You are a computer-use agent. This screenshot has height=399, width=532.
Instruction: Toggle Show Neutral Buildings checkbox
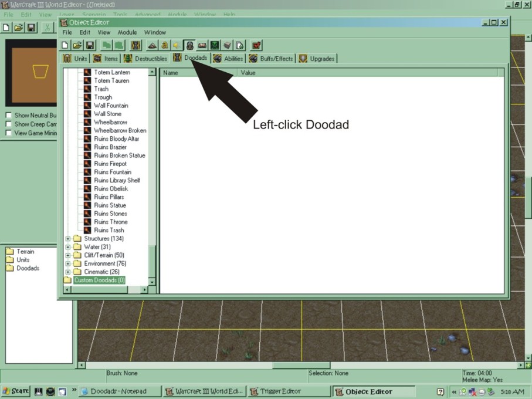pos(8,115)
